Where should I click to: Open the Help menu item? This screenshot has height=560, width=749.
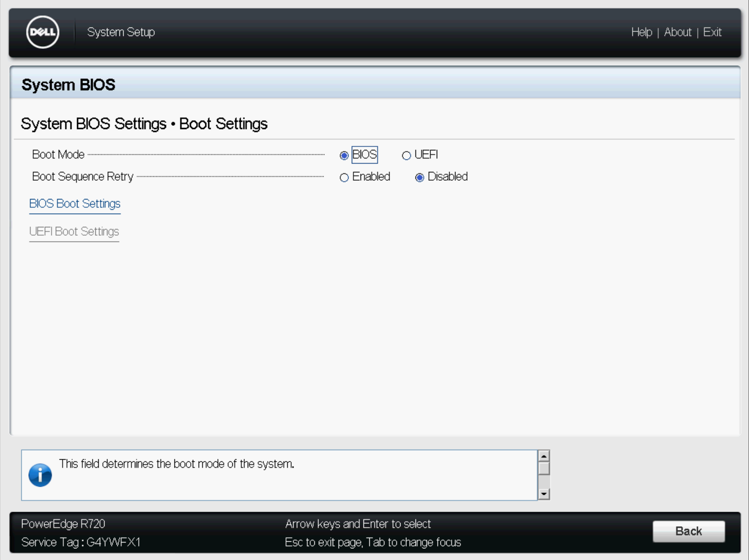coord(642,32)
